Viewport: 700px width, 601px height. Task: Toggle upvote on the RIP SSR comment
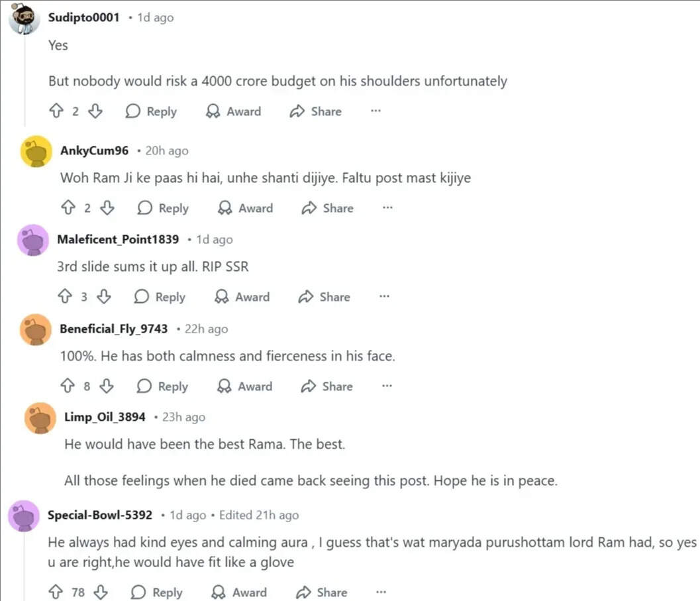[x=64, y=297]
